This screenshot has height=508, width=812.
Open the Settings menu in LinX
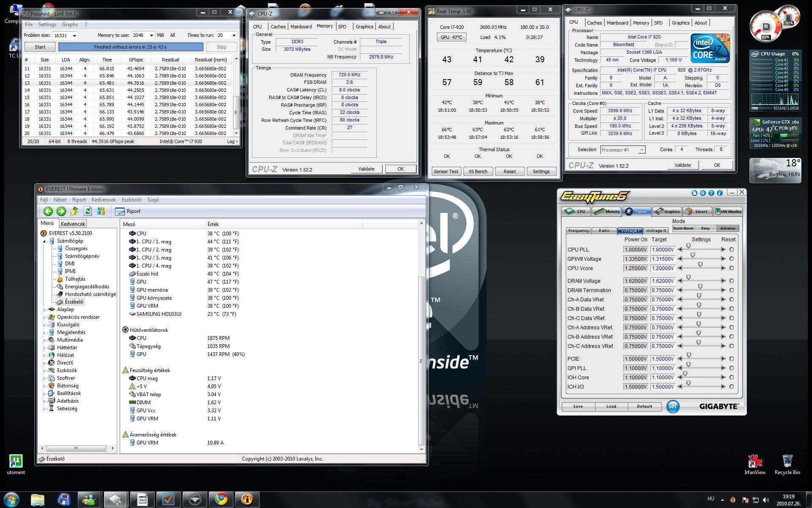(47, 25)
